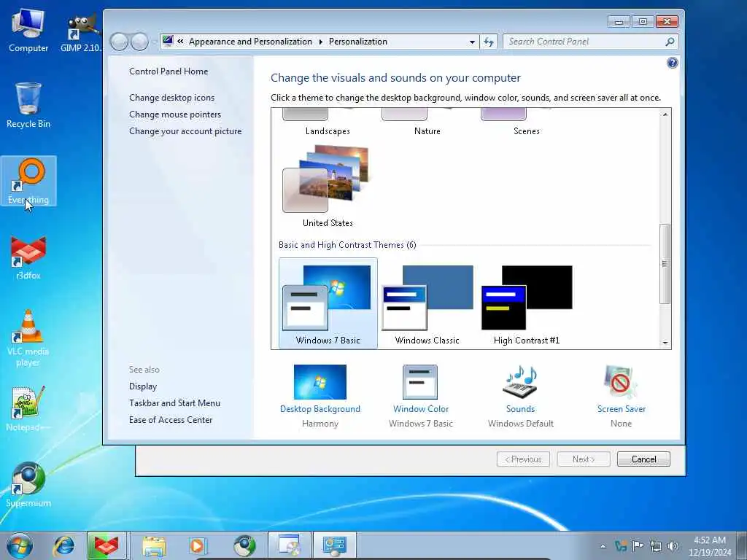Switch to installer window taskbar button
The width and height of the screenshot is (747, 560).
click(289, 545)
